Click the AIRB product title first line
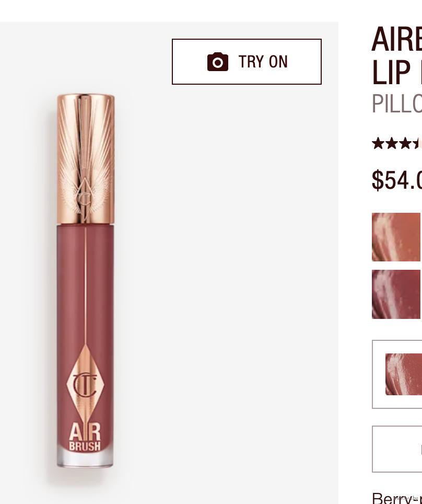Viewport: 422px width, 504px height. pos(397,39)
